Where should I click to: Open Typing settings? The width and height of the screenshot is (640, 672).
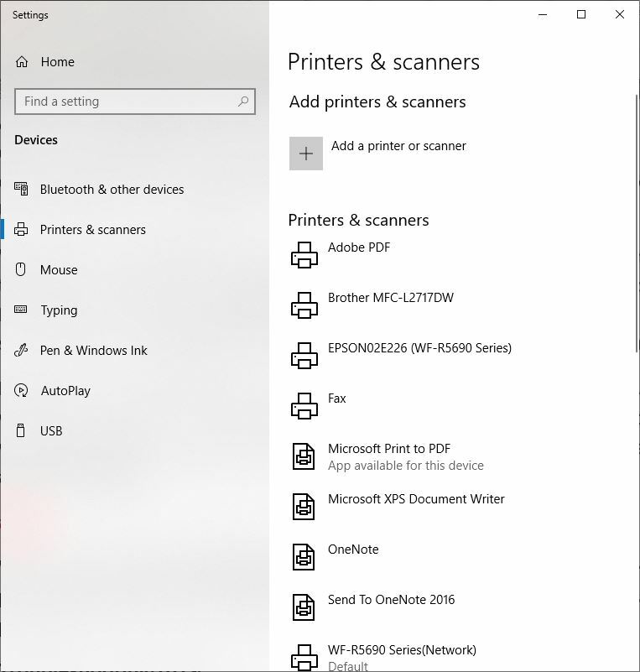click(x=59, y=310)
